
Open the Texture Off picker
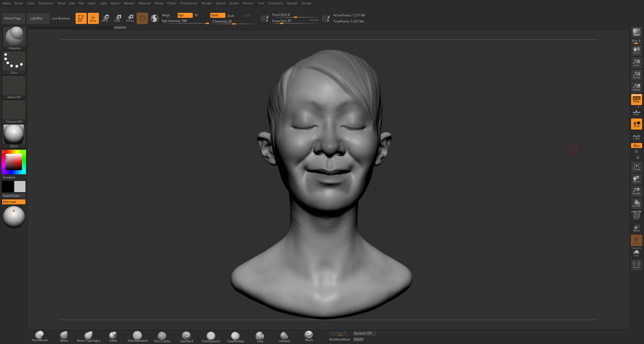point(14,112)
